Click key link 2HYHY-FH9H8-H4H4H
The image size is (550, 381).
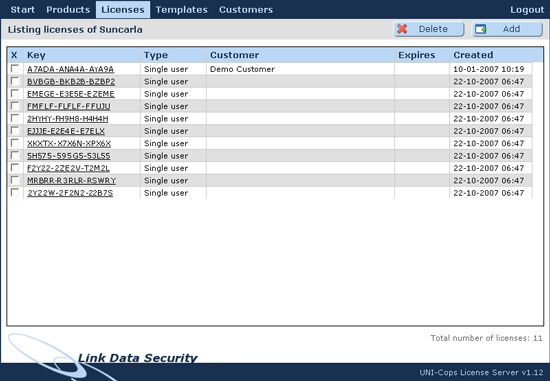coord(68,119)
